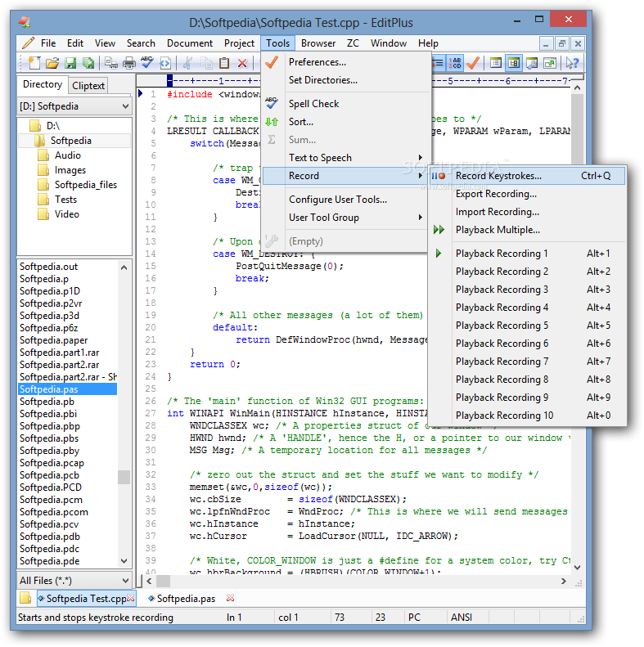The image size is (644, 647).
Task: Choose Preferences... from Tools menu
Action: click(317, 62)
